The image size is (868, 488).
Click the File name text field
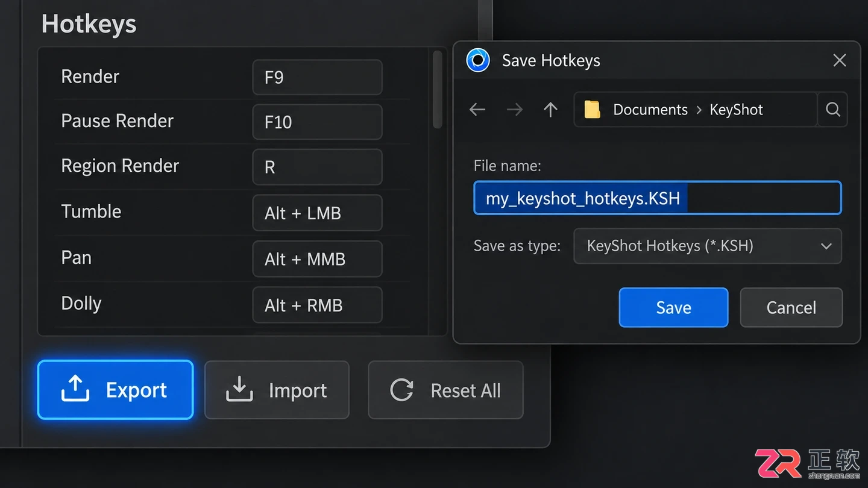click(x=657, y=198)
